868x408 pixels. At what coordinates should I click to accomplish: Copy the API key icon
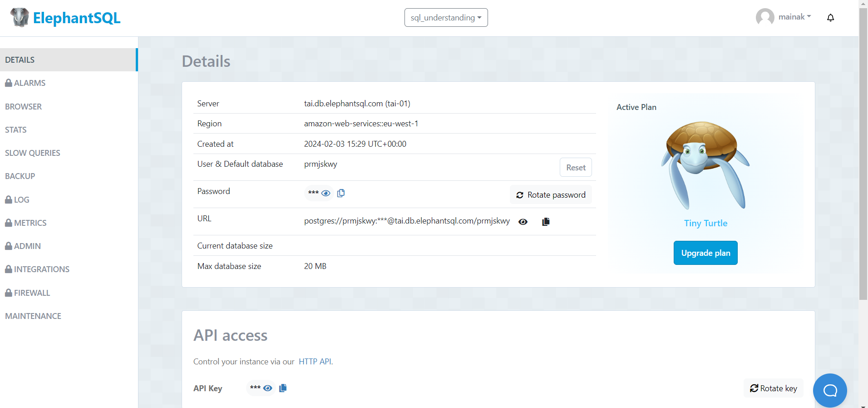[x=283, y=388]
